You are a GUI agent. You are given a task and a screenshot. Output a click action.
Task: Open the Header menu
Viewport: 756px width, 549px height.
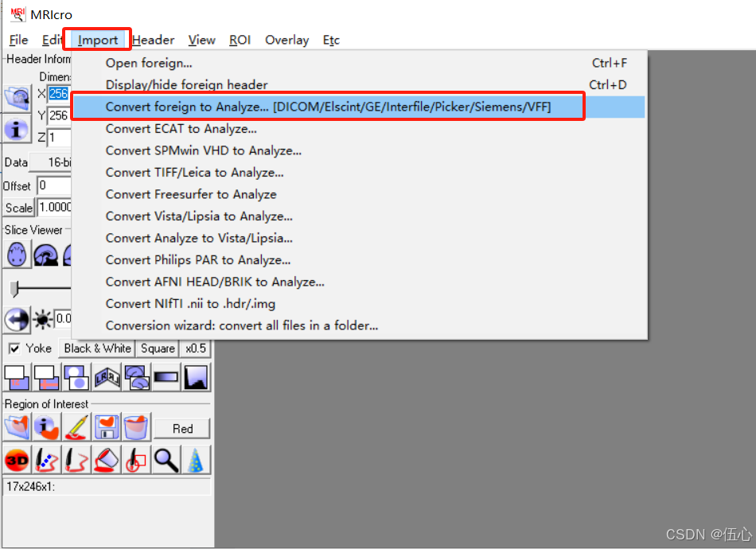coord(154,40)
